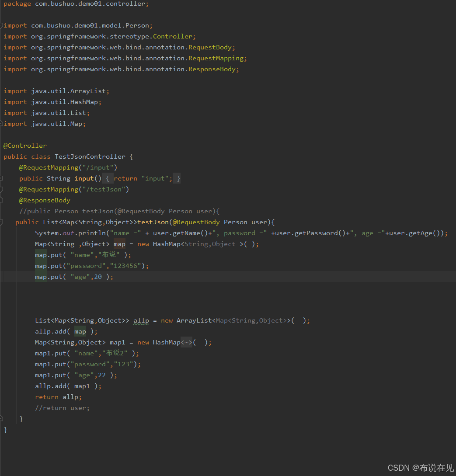Click the map1.put "age",22 line

tap(76, 375)
